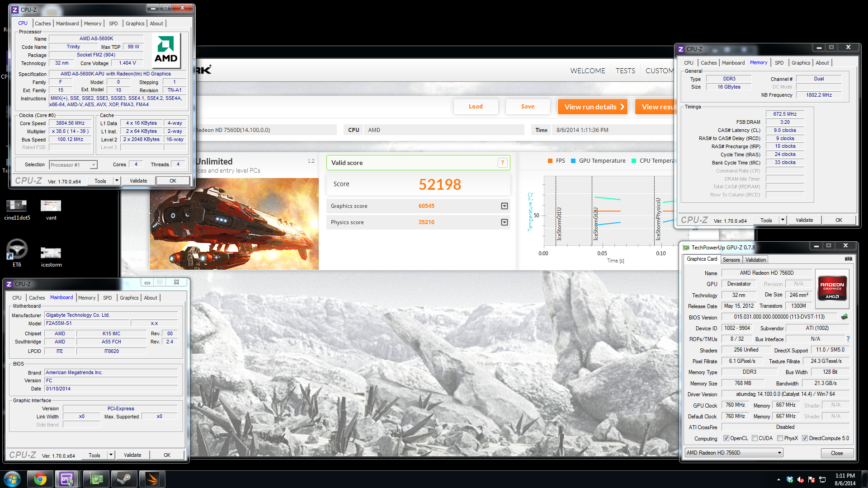The width and height of the screenshot is (868, 488).
Task: Toggle the DirectCompute 5.0 checkbox
Action: click(805, 438)
